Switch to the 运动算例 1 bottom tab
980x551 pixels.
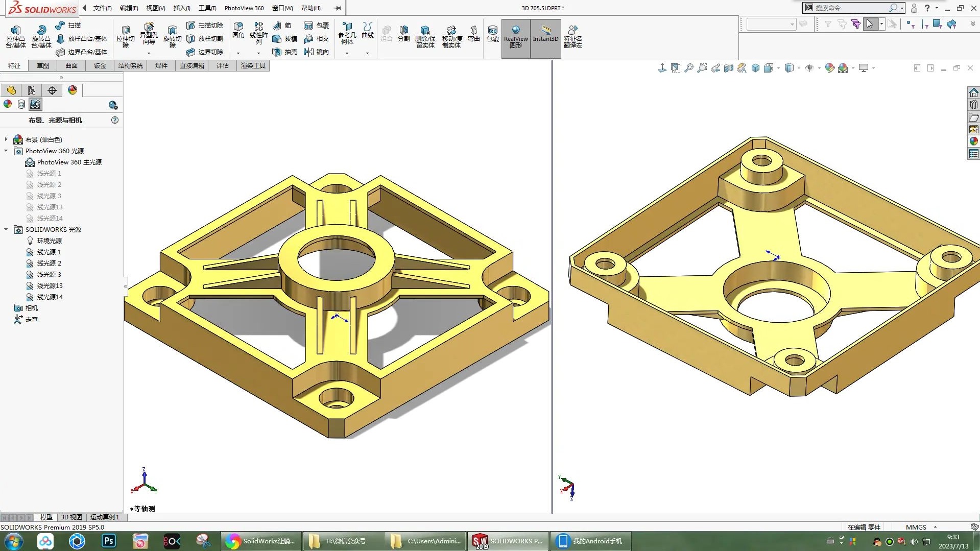[105, 517]
